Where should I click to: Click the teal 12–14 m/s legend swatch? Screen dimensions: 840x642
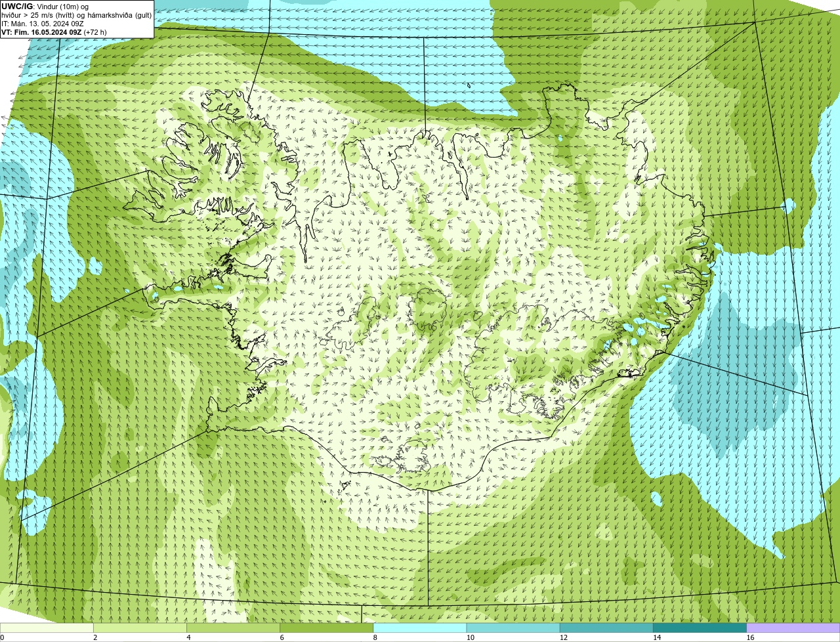tap(606, 628)
